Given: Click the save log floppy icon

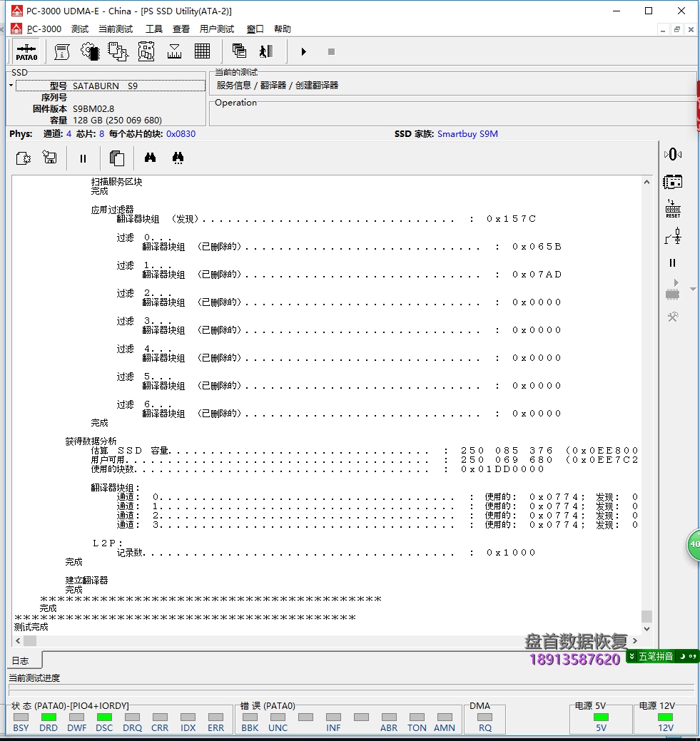Looking at the screenshot, I should click(50, 158).
